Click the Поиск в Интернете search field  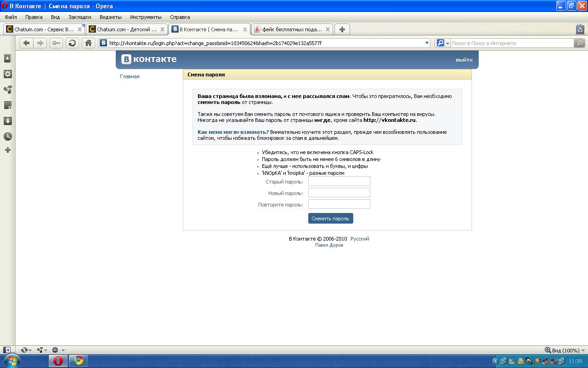point(512,43)
